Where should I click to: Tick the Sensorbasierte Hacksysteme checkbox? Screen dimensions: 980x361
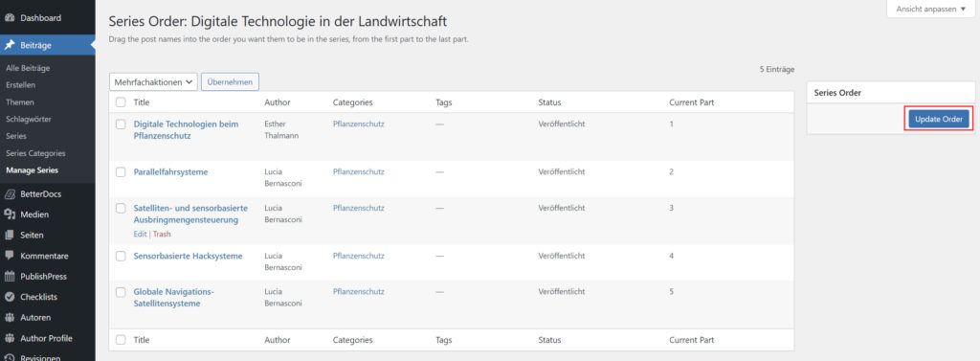point(121,256)
